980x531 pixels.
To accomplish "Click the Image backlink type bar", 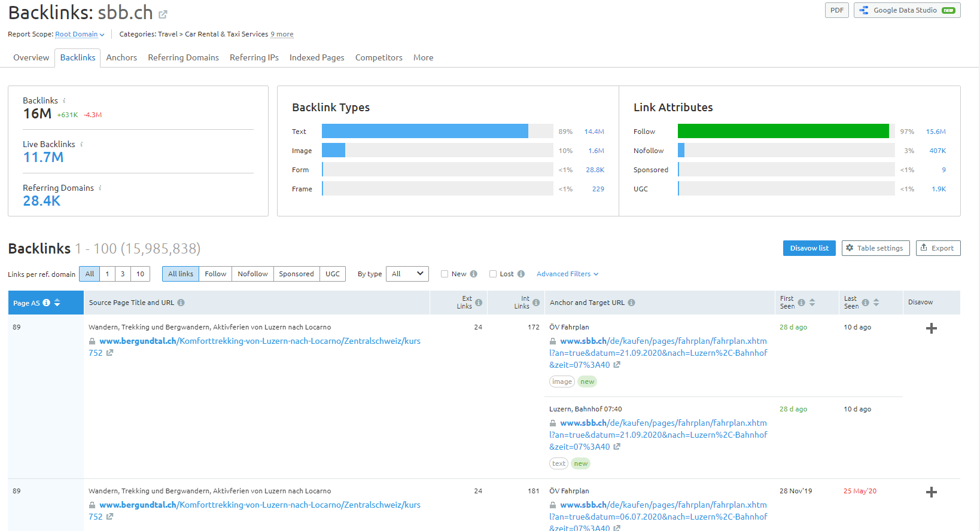I will click(333, 150).
